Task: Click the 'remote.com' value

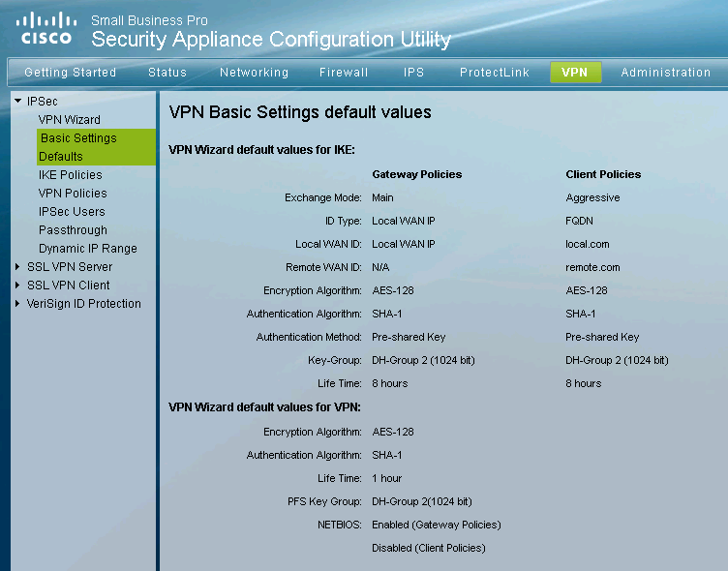Action: pos(592,267)
